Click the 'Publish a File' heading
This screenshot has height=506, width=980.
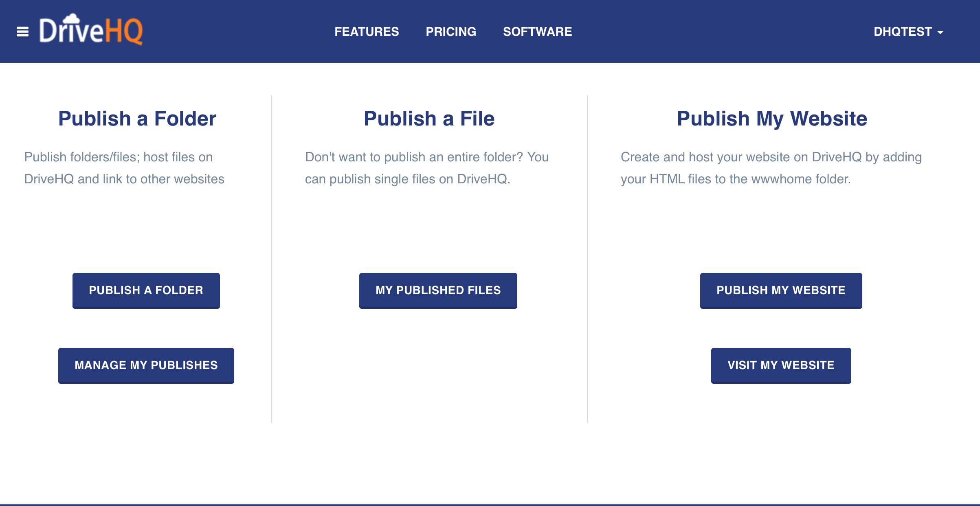point(429,119)
